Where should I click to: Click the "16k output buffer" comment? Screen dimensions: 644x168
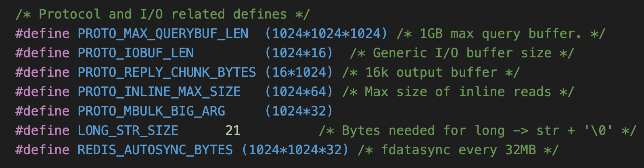pos(431,72)
